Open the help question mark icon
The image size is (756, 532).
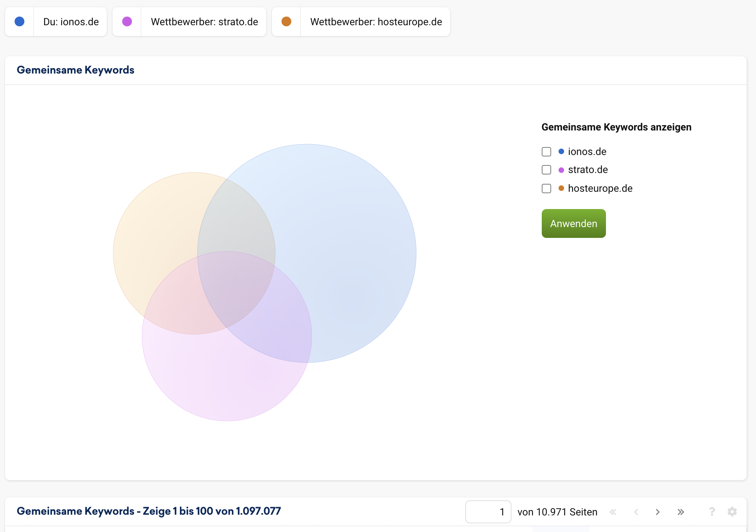tap(712, 511)
